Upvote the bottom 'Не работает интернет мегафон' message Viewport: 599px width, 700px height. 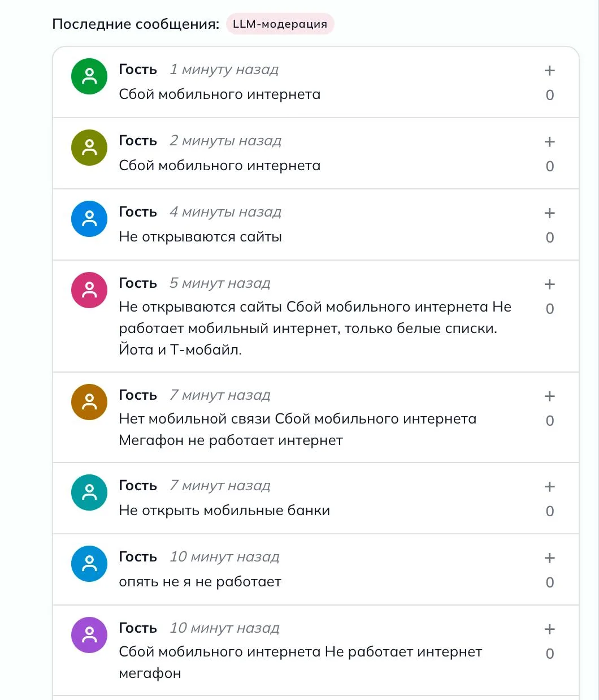(549, 629)
